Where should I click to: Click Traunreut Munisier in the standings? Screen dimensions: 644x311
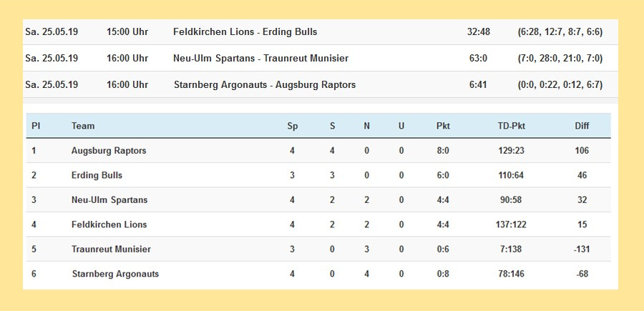pyautogui.click(x=111, y=250)
